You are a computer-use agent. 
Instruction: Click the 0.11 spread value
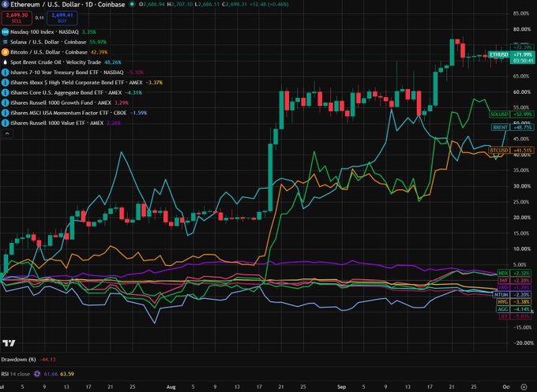pyautogui.click(x=39, y=18)
